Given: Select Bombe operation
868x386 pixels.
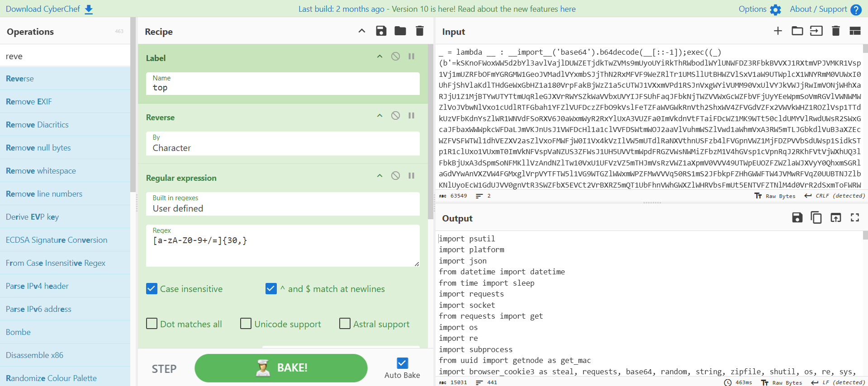Looking at the screenshot, I should 65,332.
